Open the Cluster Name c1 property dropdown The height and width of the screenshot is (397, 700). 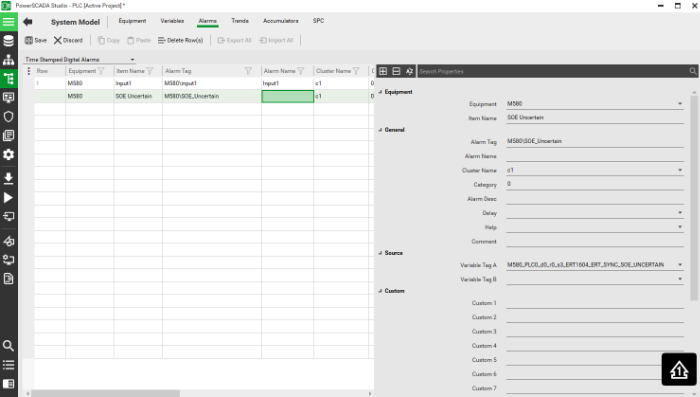click(680, 170)
